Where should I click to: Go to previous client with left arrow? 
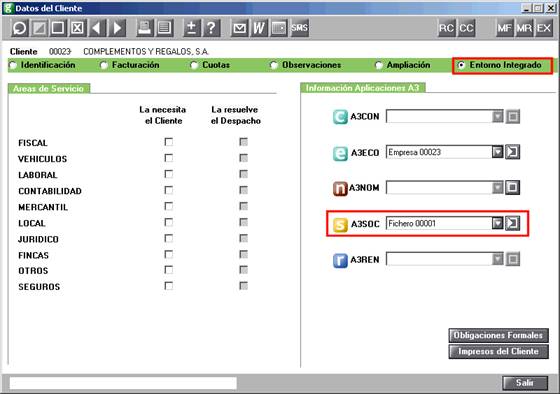97,28
